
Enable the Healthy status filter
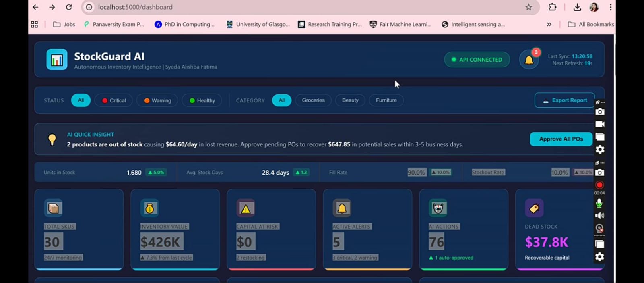202,100
